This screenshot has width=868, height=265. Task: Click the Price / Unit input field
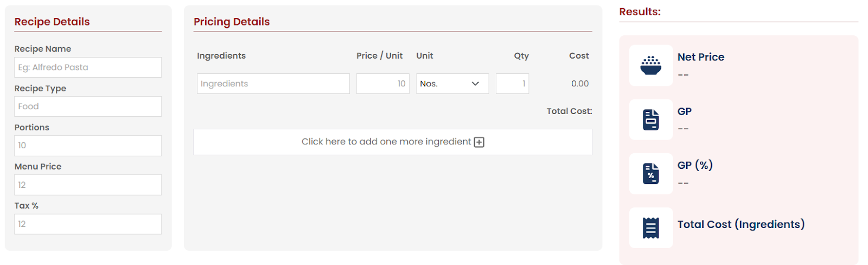(383, 84)
